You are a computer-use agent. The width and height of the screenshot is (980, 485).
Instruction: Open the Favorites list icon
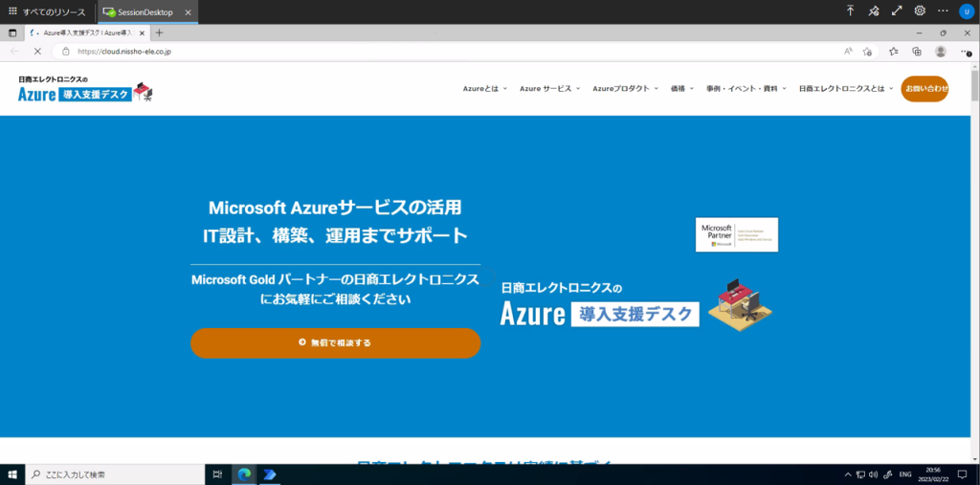[x=894, y=52]
